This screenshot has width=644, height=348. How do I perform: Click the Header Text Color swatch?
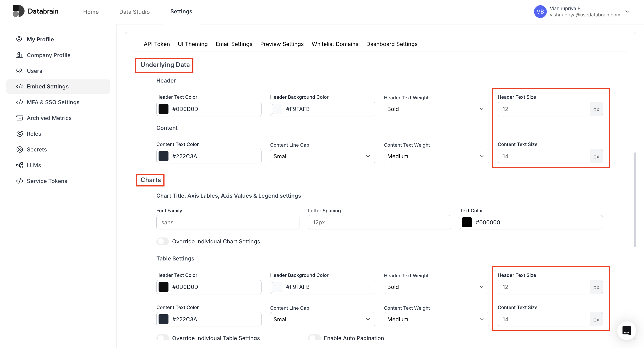point(163,109)
